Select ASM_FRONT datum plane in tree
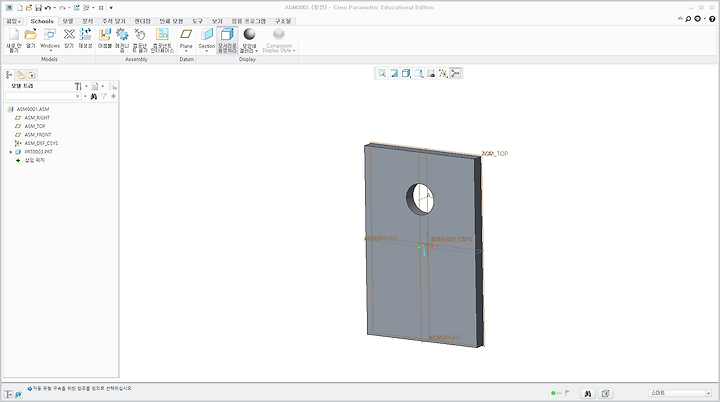720x402 pixels. (38, 135)
